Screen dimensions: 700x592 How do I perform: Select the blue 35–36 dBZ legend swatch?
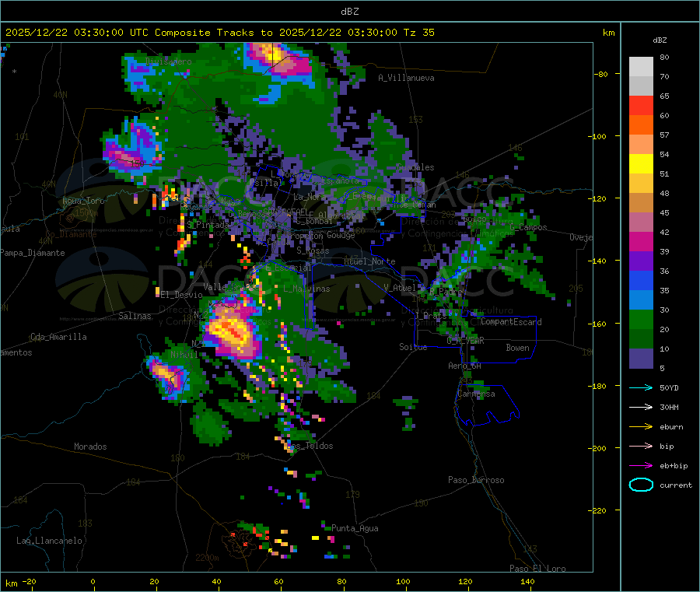(641, 280)
